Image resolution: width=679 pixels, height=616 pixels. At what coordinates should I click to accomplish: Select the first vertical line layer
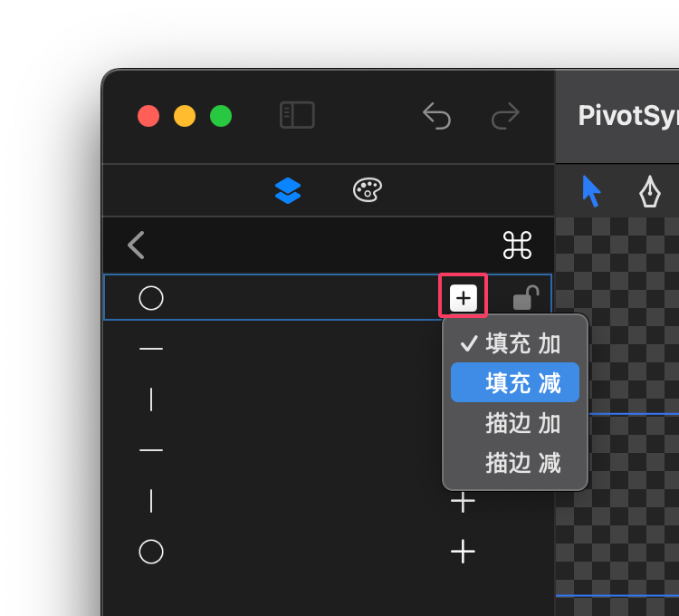(x=151, y=399)
